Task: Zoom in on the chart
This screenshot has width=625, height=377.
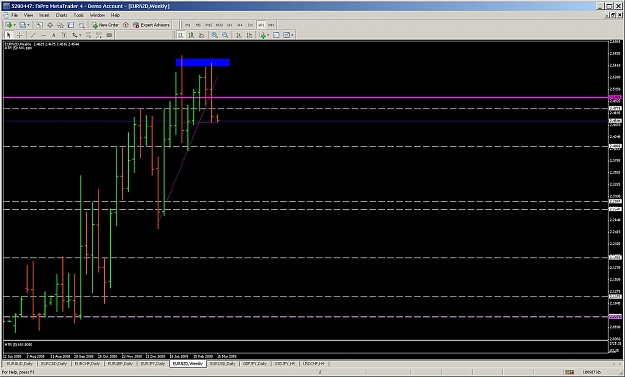Action: 214,35
